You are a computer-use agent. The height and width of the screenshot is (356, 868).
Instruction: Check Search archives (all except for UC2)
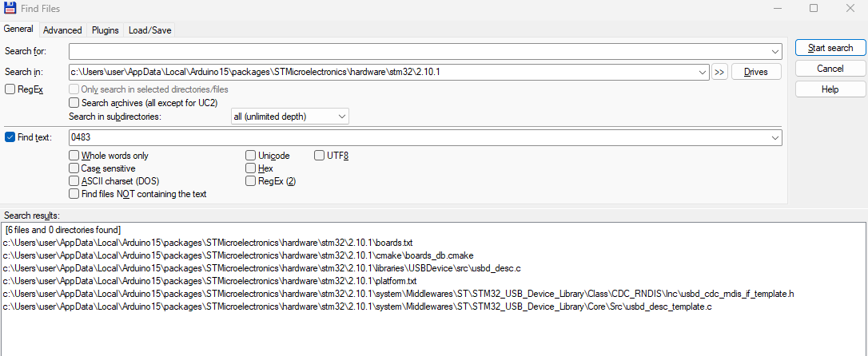[74, 102]
